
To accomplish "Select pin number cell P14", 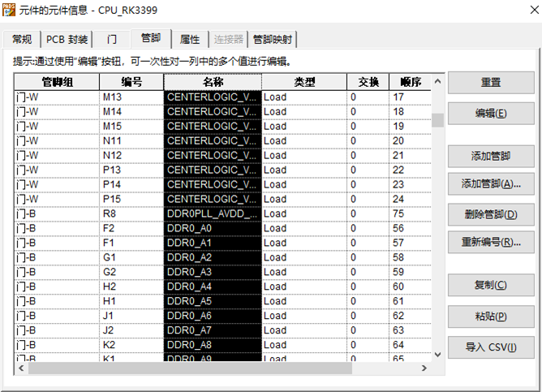I will 131,184.
